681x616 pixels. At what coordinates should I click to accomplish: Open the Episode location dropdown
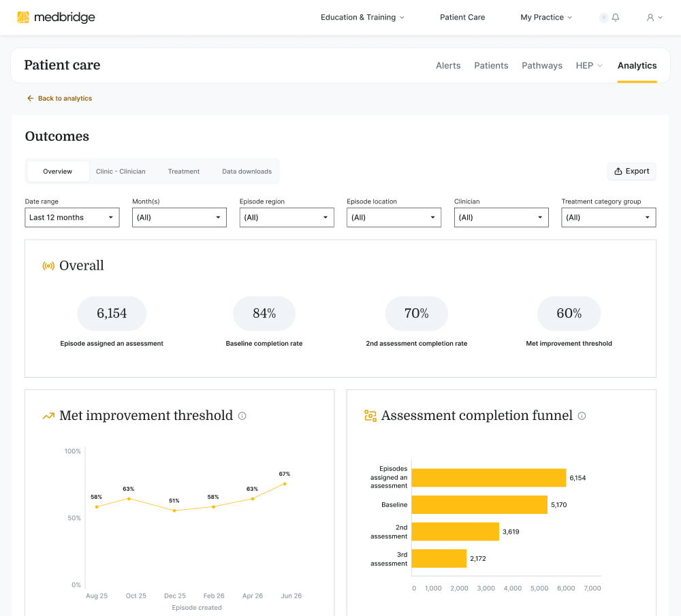click(394, 218)
